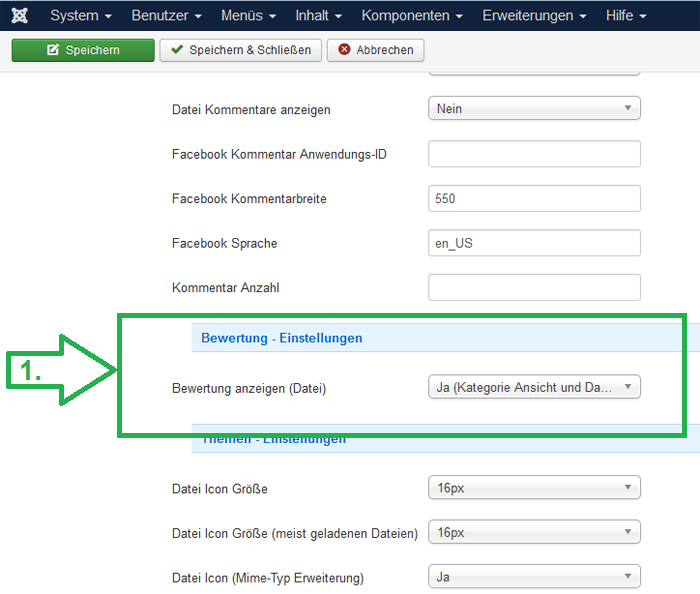This screenshot has height=594, width=700.
Task: Open the Benutzer menu
Action: (166, 16)
